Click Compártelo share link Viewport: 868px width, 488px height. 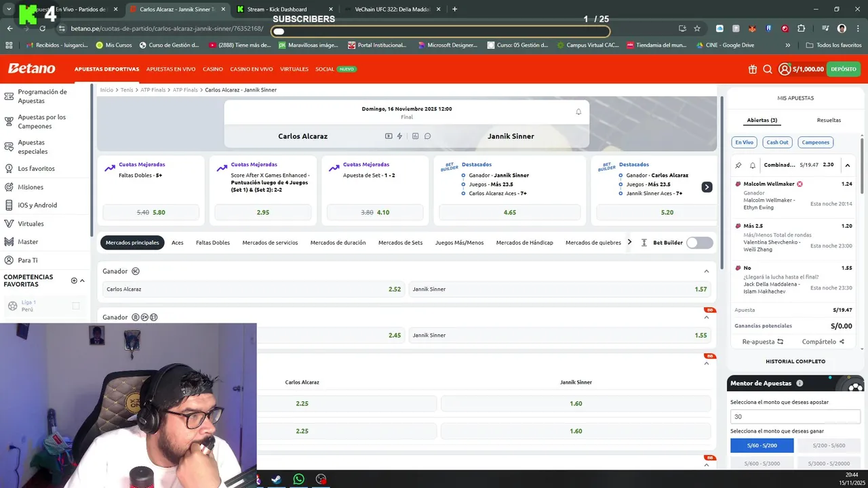[x=823, y=342]
